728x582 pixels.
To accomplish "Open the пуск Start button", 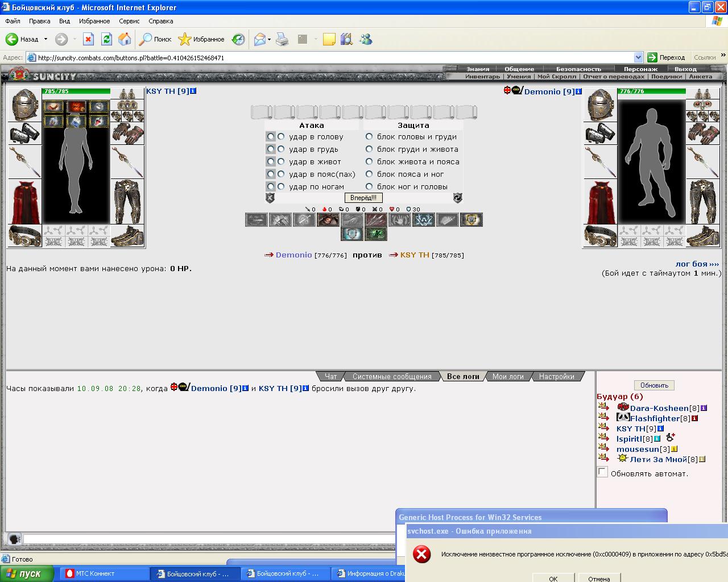I will point(27,573).
